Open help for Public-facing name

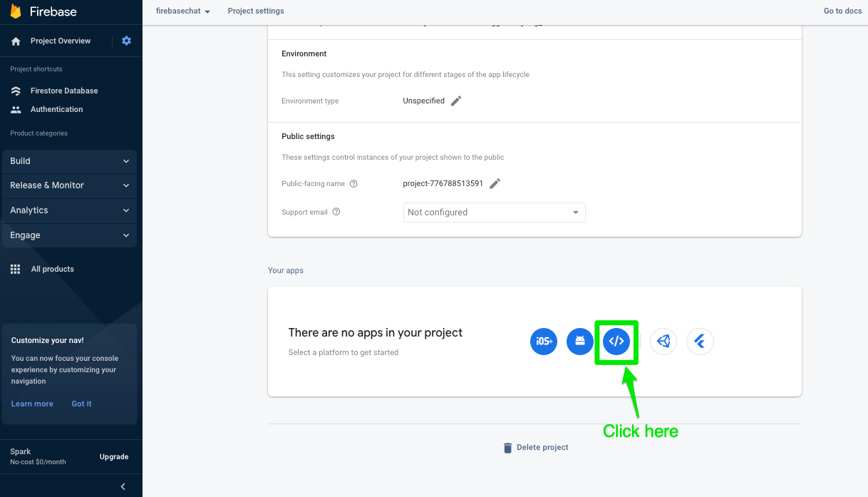(353, 183)
